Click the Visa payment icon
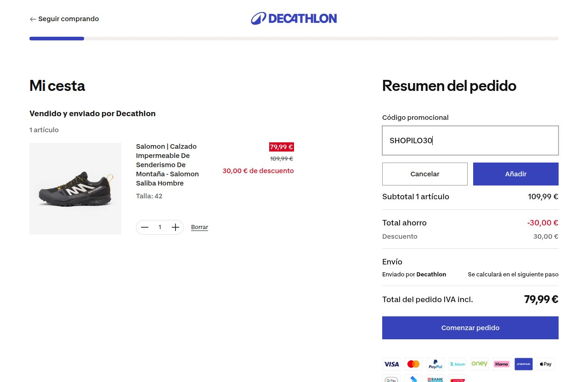This screenshot has height=382, width=588. tap(391, 364)
